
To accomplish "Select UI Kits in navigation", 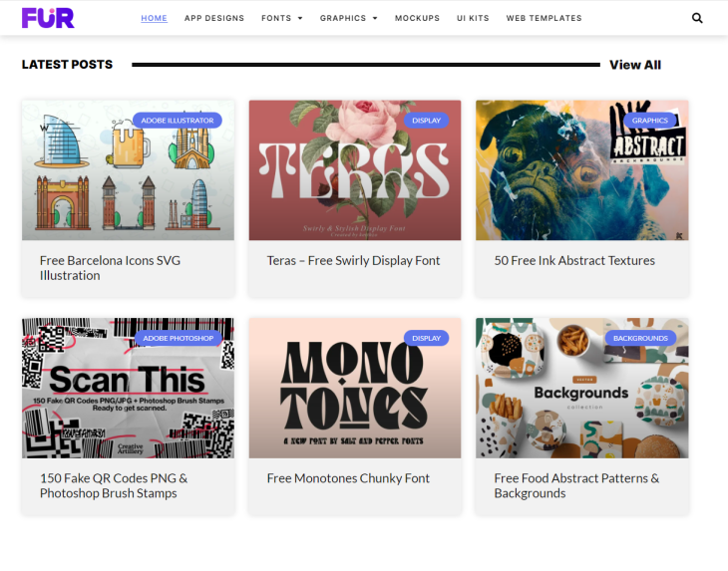I will tap(473, 18).
